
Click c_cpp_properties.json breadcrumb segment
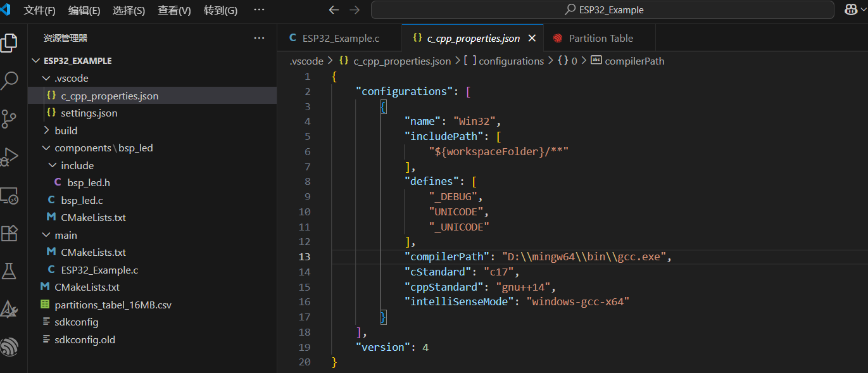coord(395,61)
